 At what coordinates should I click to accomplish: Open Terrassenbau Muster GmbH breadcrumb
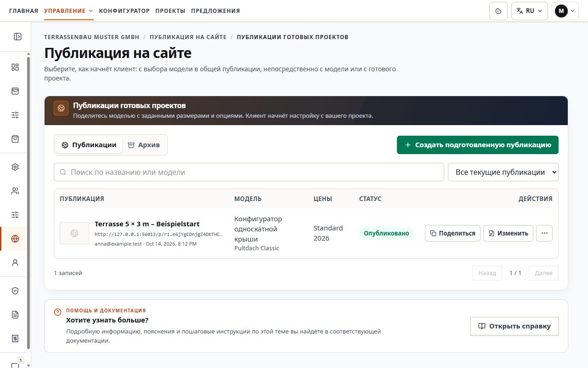(91, 37)
